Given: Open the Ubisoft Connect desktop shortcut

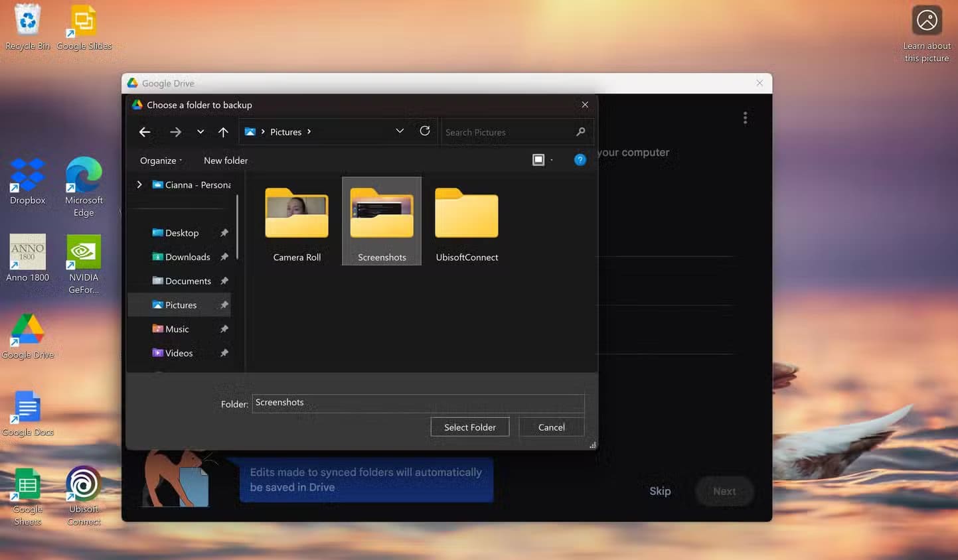Looking at the screenshot, I should [x=84, y=495].
